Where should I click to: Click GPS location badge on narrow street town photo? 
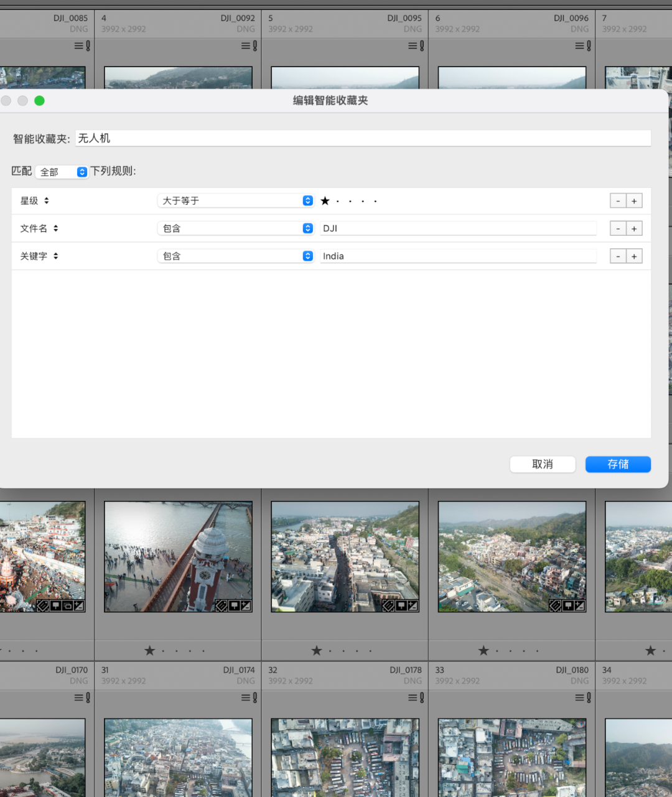point(401,605)
